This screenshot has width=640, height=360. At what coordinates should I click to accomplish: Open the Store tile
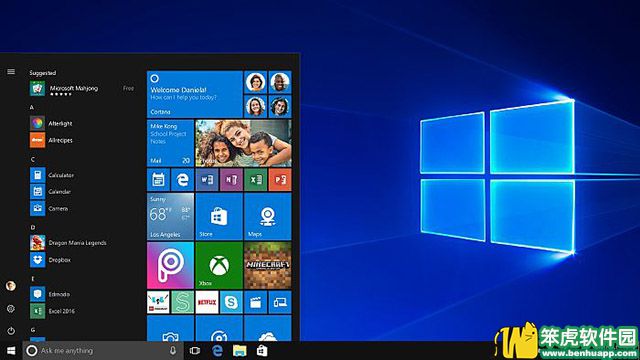tap(219, 216)
